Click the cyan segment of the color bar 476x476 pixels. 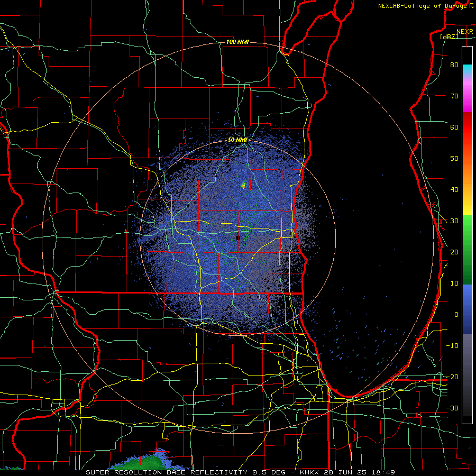point(467,70)
